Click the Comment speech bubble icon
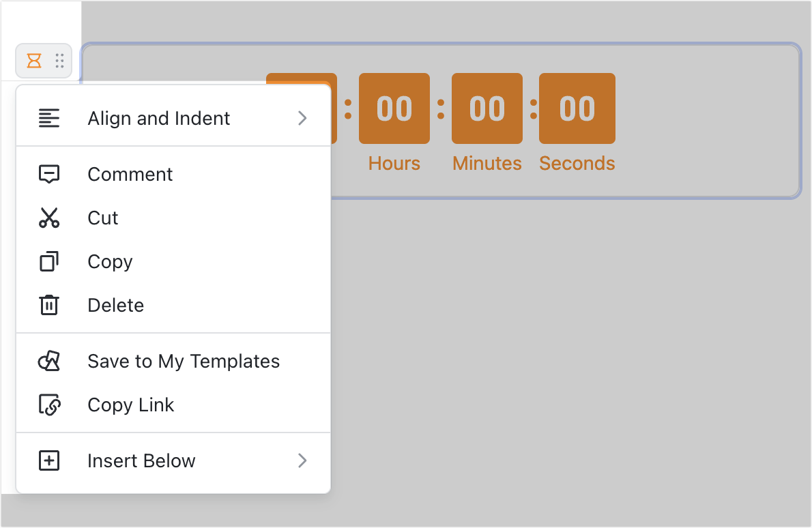The image size is (812, 528). coord(49,174)
